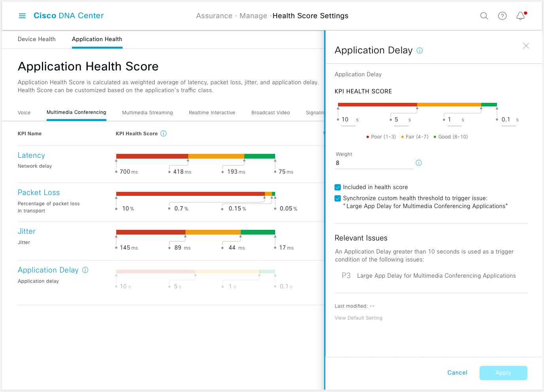
Task: Switch to Device Health tab
Action: 37,39
